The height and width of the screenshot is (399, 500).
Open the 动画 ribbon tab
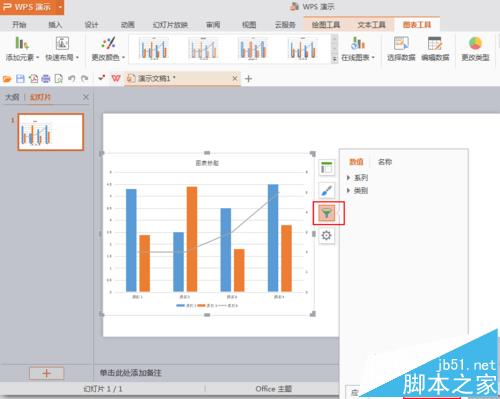pos(127,25)
